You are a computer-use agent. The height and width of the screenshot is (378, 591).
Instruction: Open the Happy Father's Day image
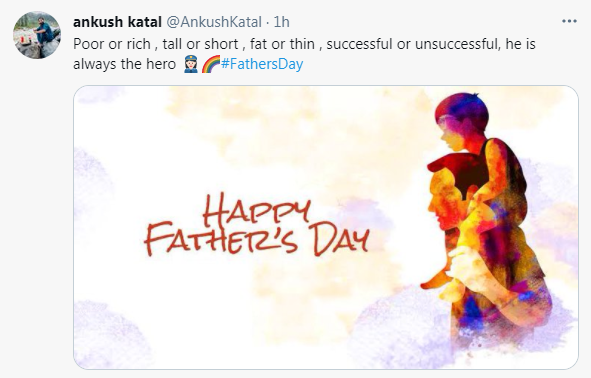point(326,227)
